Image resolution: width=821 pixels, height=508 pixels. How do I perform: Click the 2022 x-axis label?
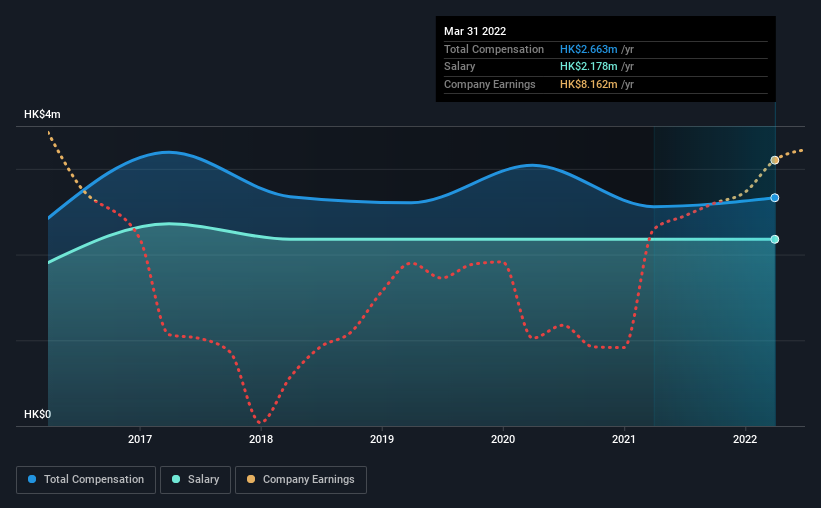click(745, 439)
